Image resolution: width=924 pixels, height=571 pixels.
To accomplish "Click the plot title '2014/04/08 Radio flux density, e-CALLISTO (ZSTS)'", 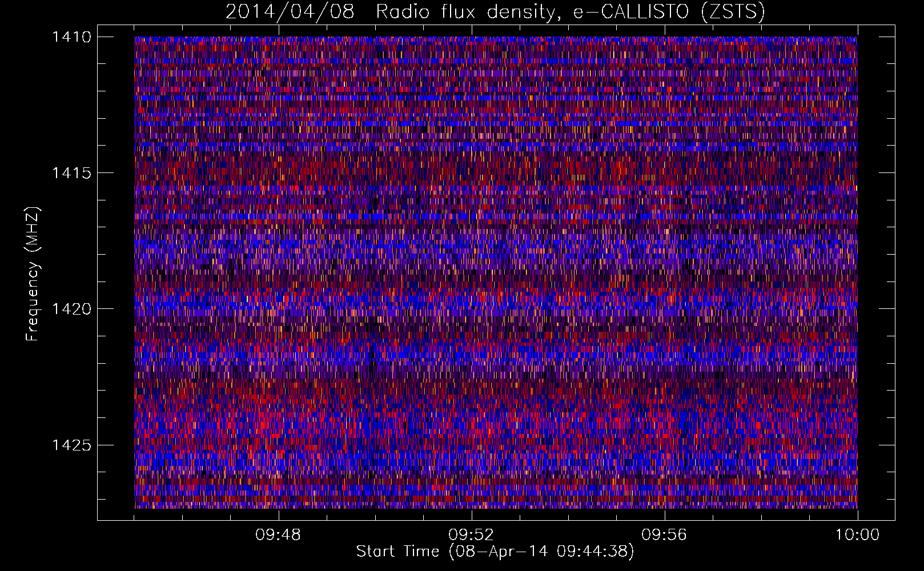I will pyautogui.click(x=495, y=11).
